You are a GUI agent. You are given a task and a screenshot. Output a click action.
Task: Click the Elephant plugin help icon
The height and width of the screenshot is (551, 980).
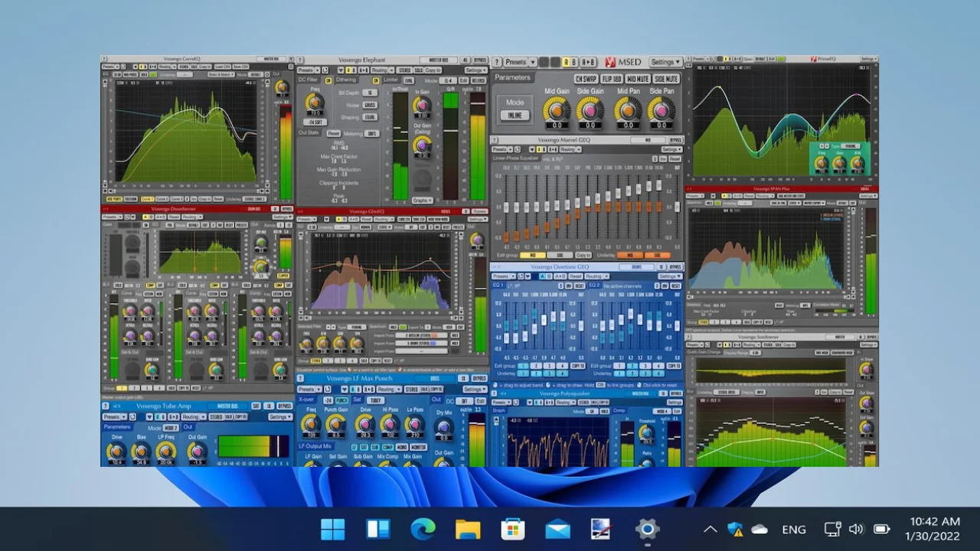click(x=300, y=60)
